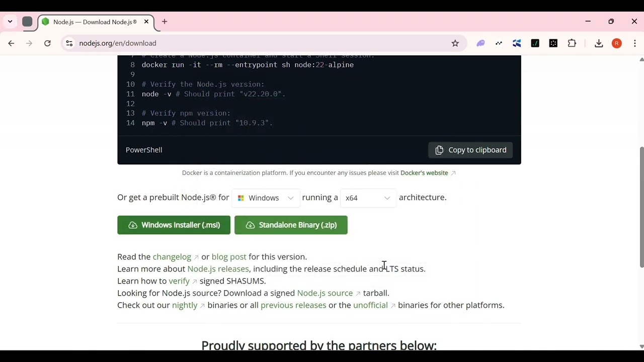
Task: Bookmark this page with star icon
Action: click(x=455, y=43)
